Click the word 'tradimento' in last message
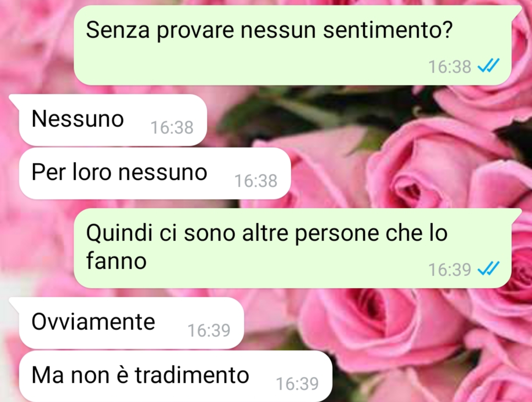The height and width of the screenshot is (402, 532). pyautogui.click(x=192, y=375)
